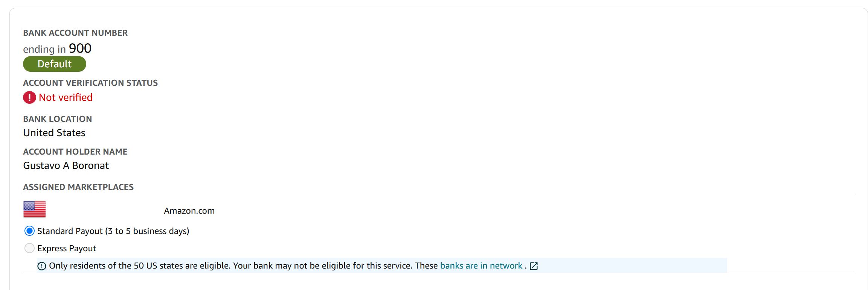Click the Bank Account Number heading
Screen dimensions: 868x290
click(x=75, y=33)
